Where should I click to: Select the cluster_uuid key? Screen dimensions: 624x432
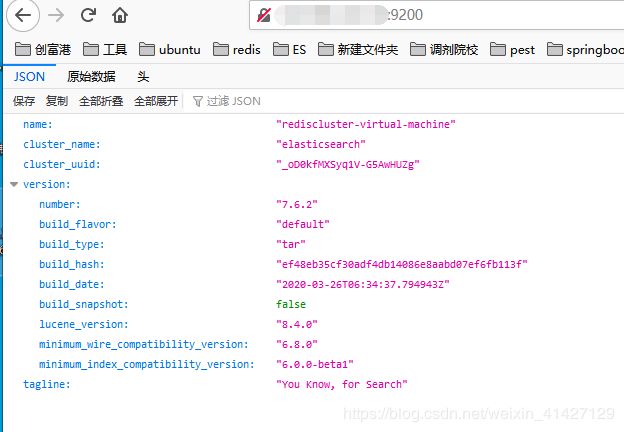(x=62, y=164)
